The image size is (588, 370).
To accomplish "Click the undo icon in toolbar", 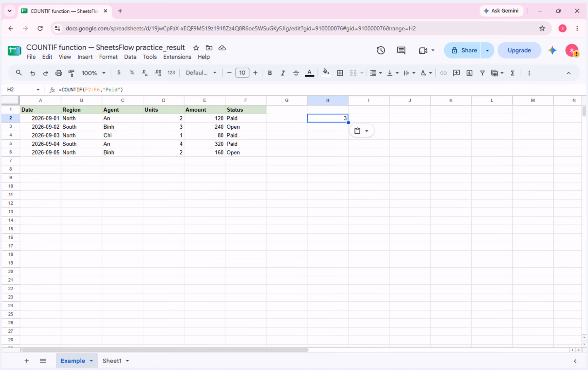I will (33, 73).
